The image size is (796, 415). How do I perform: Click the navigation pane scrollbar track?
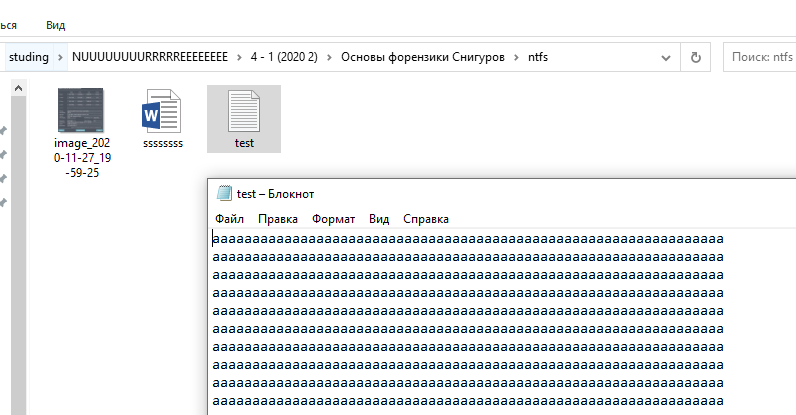point(18,256)
